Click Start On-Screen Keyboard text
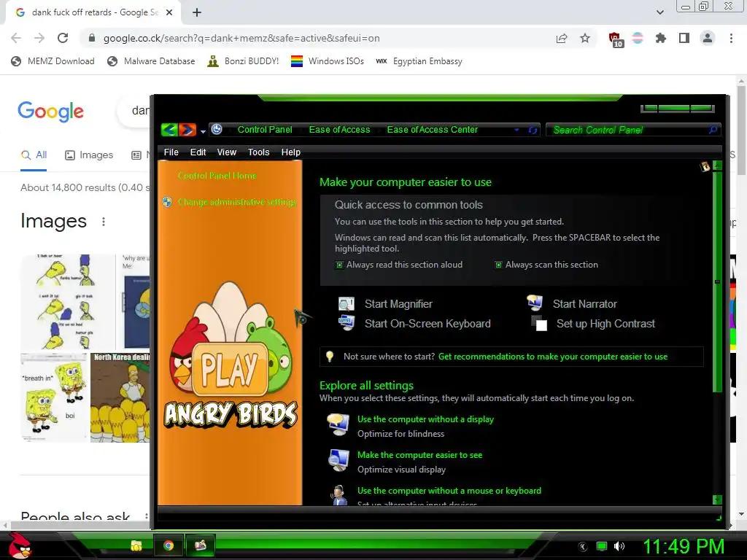The width and height of the screenshot is (747, 560). click(427, 324)
